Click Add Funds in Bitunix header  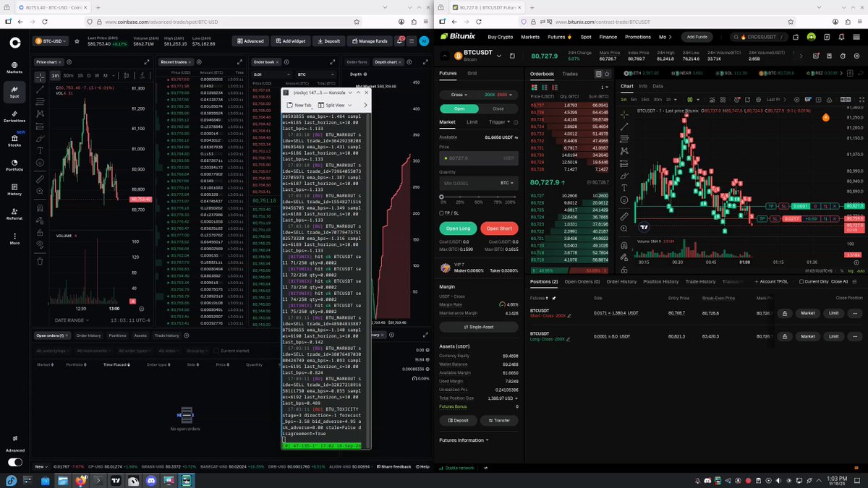(x=698, y=37)
